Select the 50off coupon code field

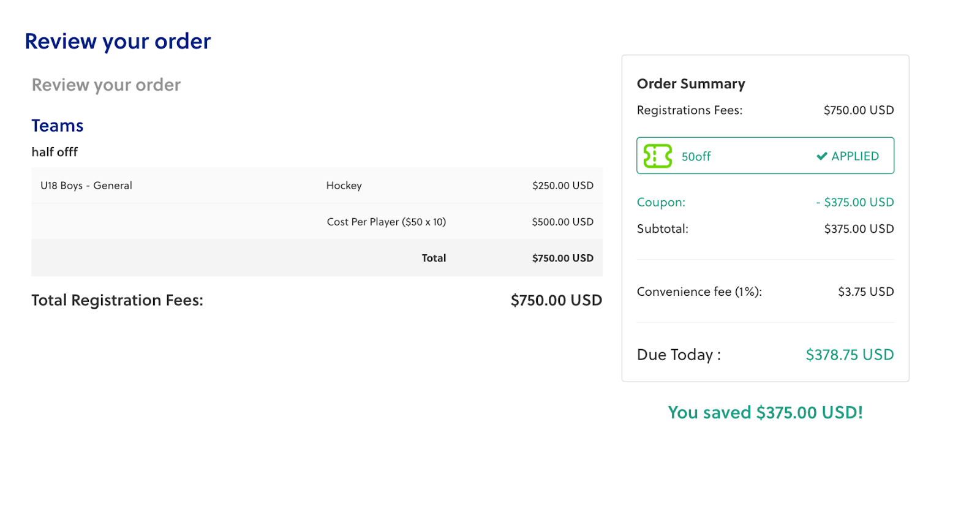point(765,156)
